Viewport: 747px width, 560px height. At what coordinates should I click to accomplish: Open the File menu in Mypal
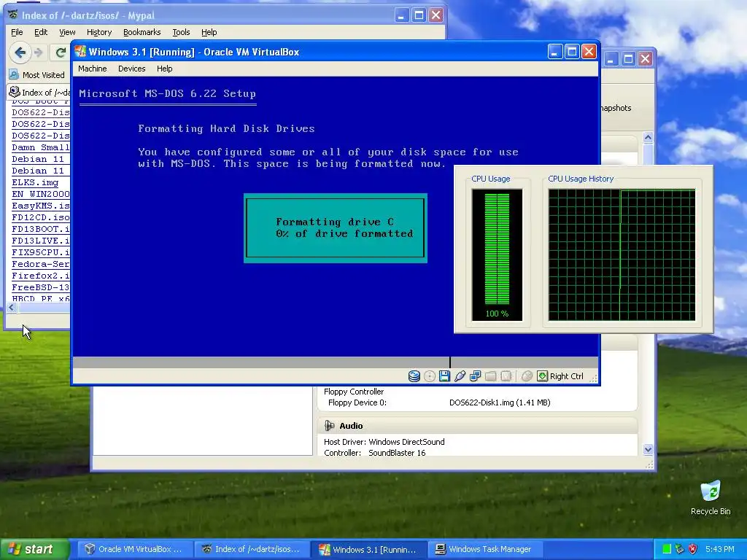tap(17, 32)
